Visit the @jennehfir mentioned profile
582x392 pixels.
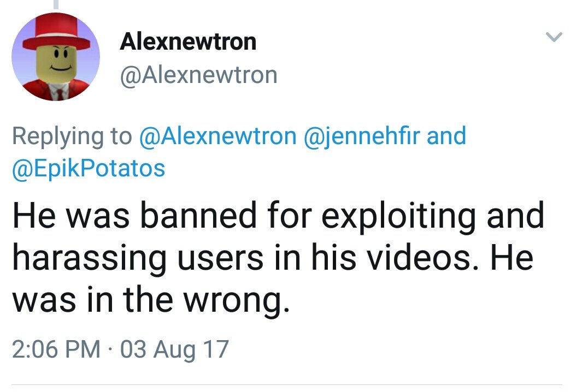[362, 136]
